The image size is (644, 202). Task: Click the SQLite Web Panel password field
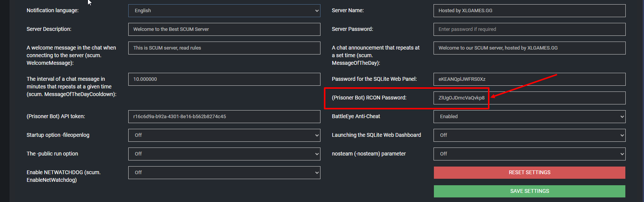tap(529, 79)
